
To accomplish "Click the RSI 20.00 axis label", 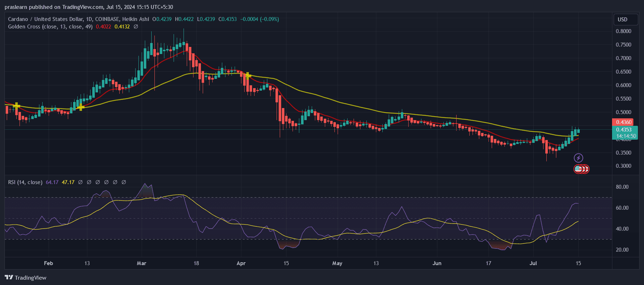I will [622, 250].
